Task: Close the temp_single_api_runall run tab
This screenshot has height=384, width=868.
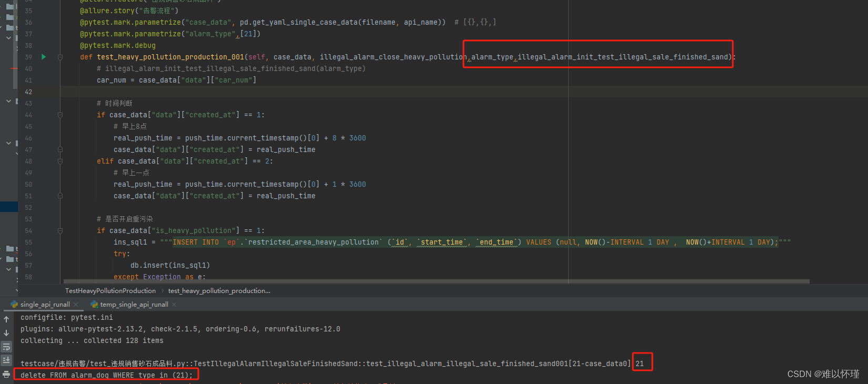Action: [174, 305]
